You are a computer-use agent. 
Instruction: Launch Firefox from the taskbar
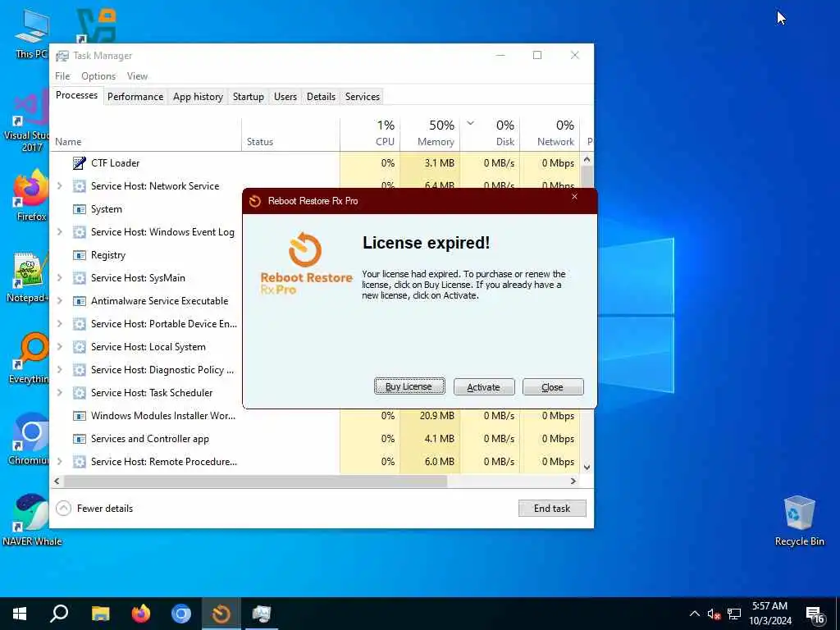141,614
